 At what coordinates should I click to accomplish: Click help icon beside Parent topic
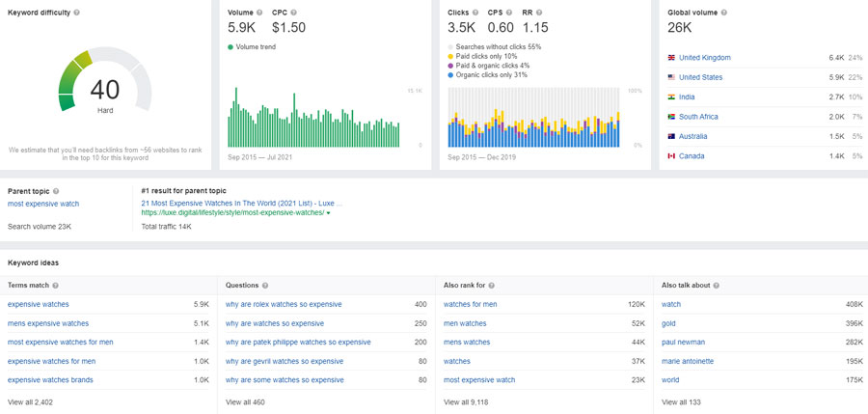click(x=56, y=191)
